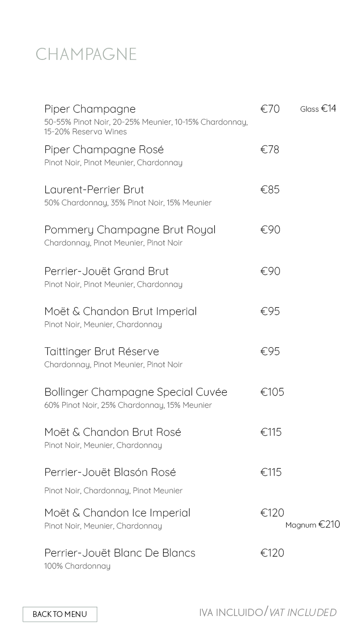Click the Glass €14 price
The image size is (362, 644).
coord(318,109)
